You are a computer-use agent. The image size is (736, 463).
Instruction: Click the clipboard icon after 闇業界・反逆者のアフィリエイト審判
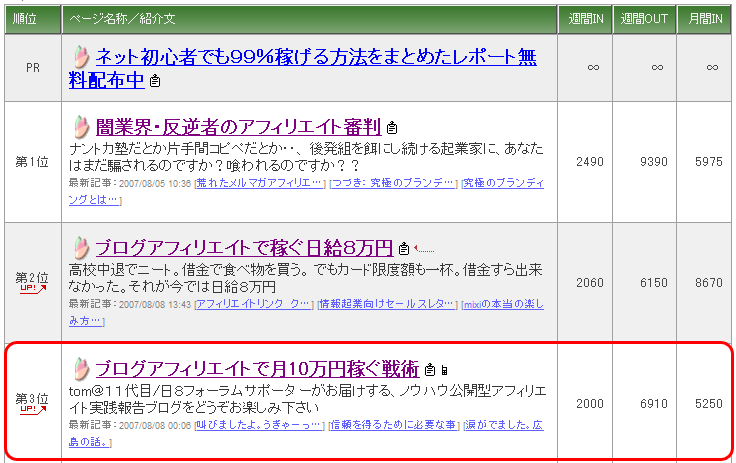(391, 128)
